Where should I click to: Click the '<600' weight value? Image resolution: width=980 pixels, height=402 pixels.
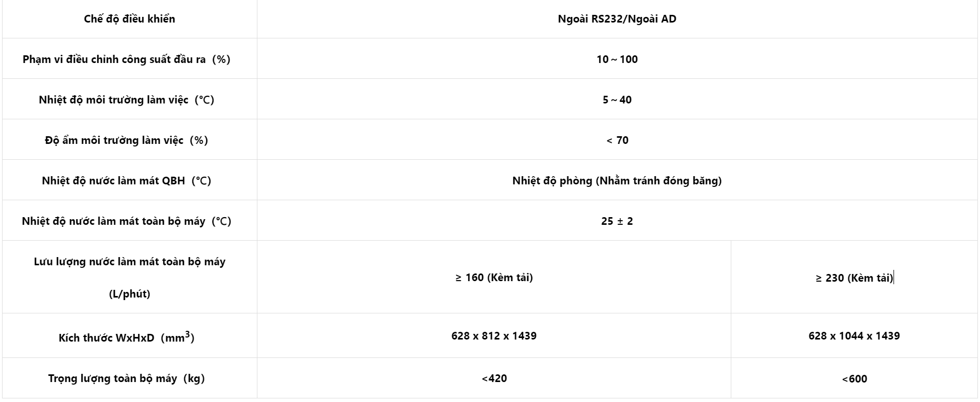coord(855,379)
